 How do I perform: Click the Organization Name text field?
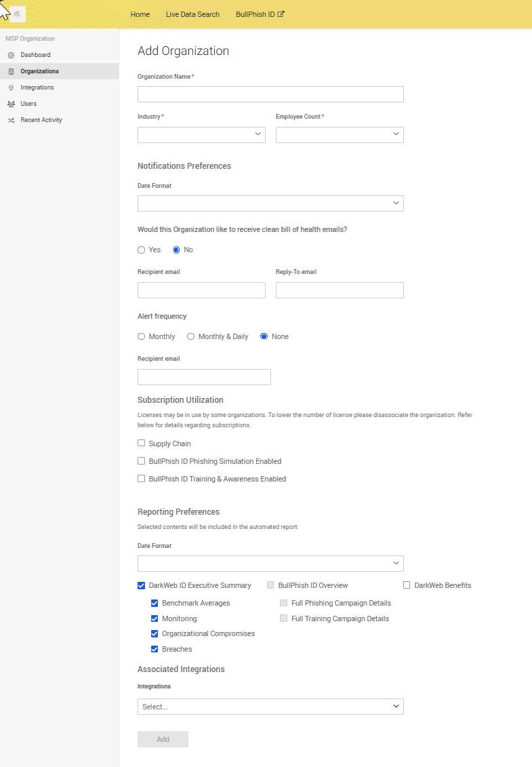click(270, 94)
